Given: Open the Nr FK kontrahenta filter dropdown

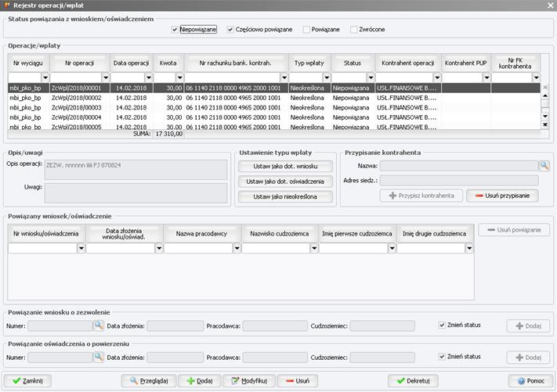Looking at the screenshot, I should tap(536, 77).
